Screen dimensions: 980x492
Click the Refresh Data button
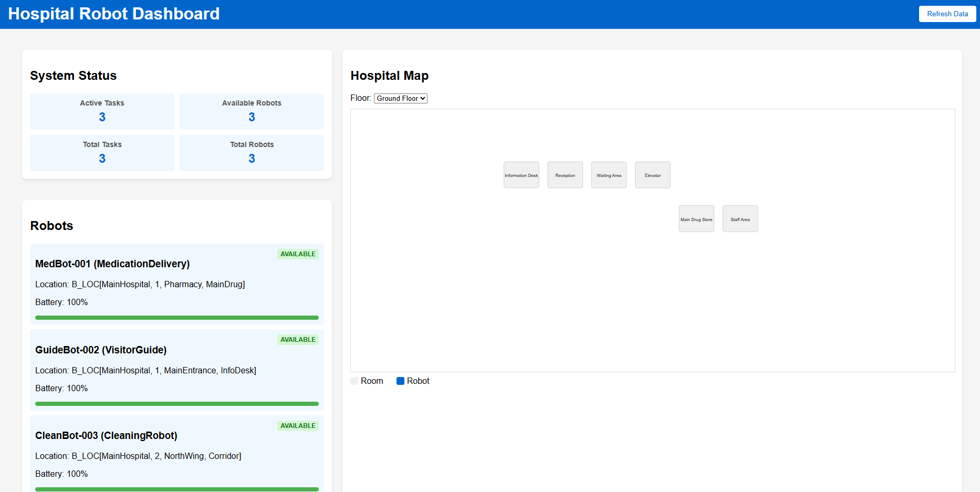click(x=947, y=14)
